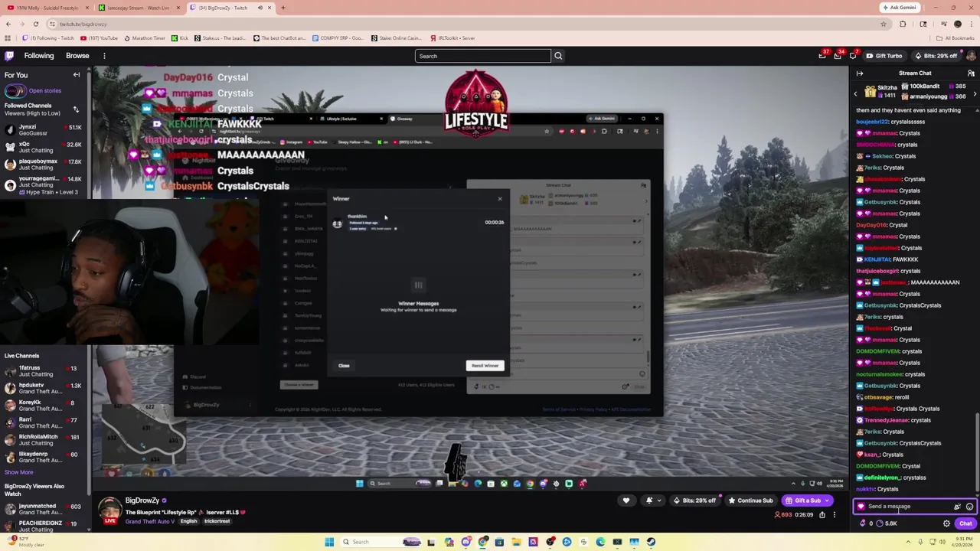Bookmark this page with the star

[x=884, y=24]
